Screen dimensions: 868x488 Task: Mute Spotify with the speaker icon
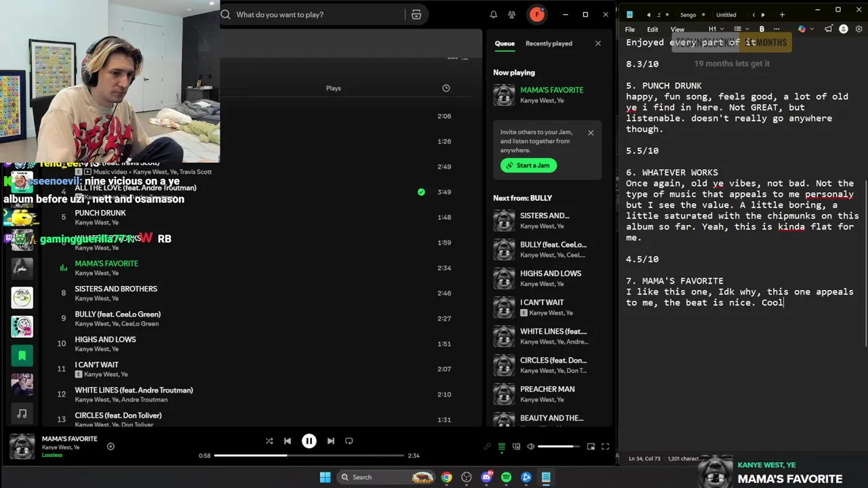pyautogui.click(x=530, y=446)
